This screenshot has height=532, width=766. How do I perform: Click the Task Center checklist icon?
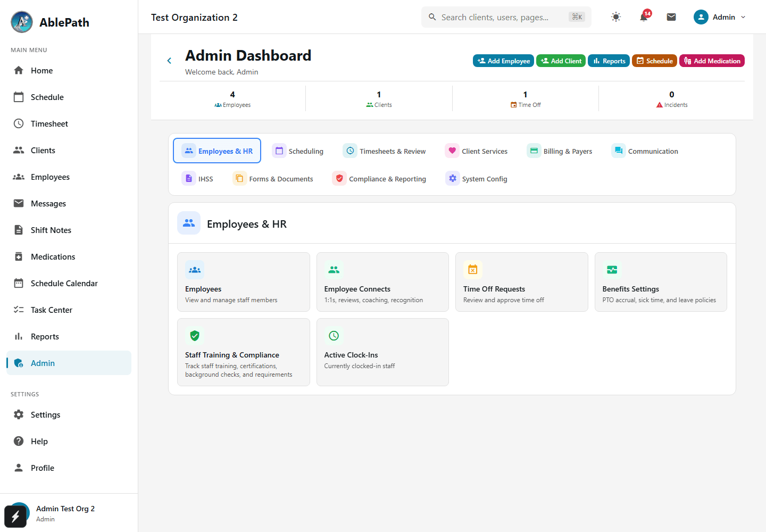point(19,310)
